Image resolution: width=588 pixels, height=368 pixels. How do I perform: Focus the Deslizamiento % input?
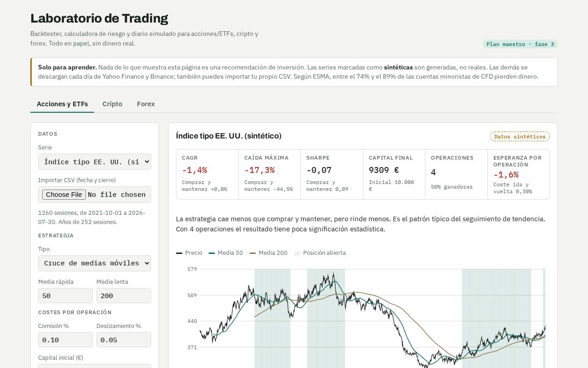pos(124,340)
